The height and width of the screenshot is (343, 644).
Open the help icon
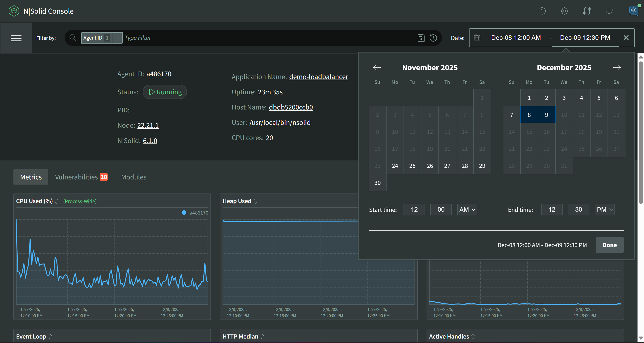(x=542, y=11)
